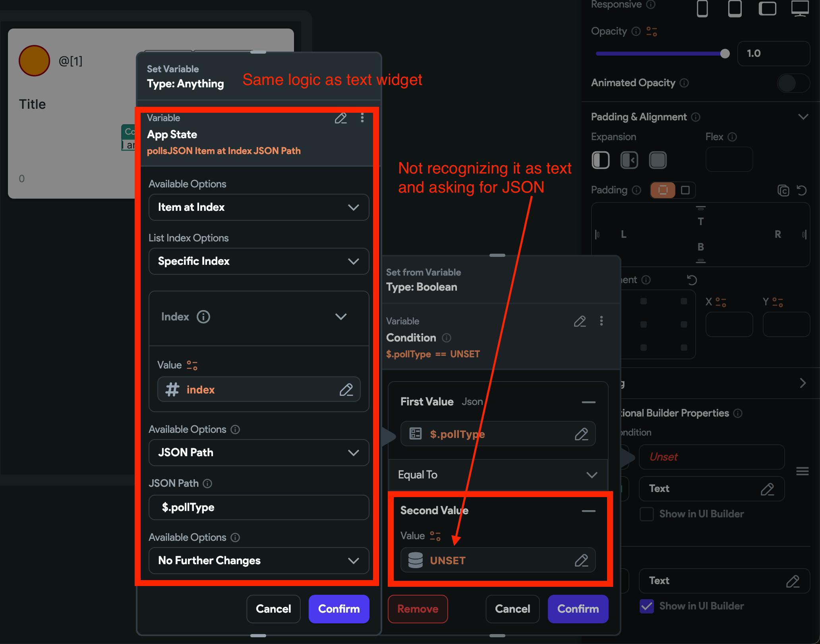This screenshot has height=644, width=820.
Task: Confirm the Set Variable dialog
Action: 338,609
